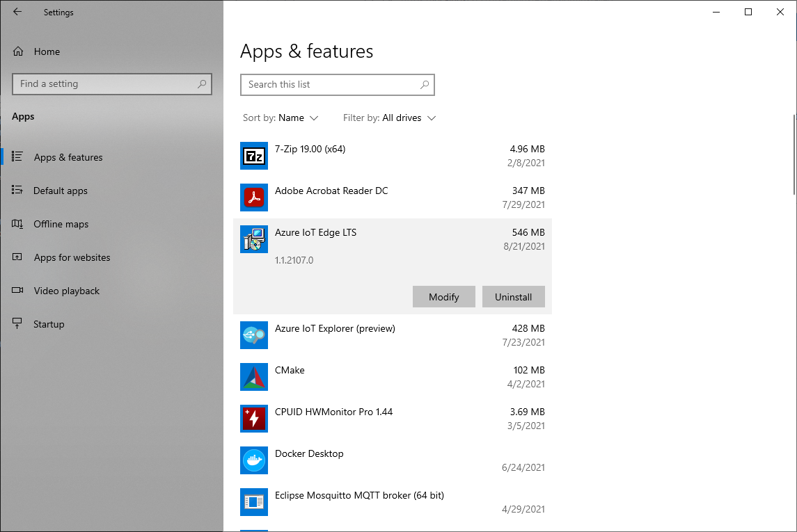Uninstall Azure IoT Edge LTS
Viewport: 797px width, 532px height.
[x=513, y=296]
